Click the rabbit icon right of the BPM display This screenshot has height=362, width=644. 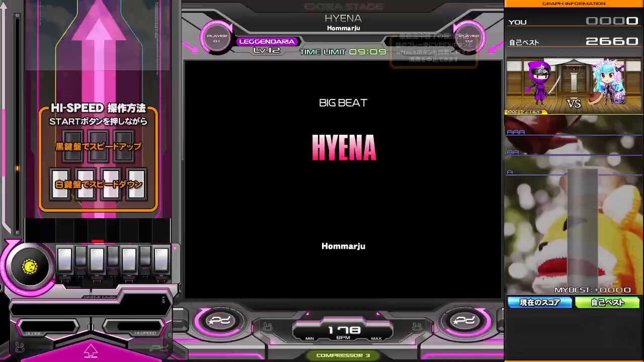(x=417, y=327)
